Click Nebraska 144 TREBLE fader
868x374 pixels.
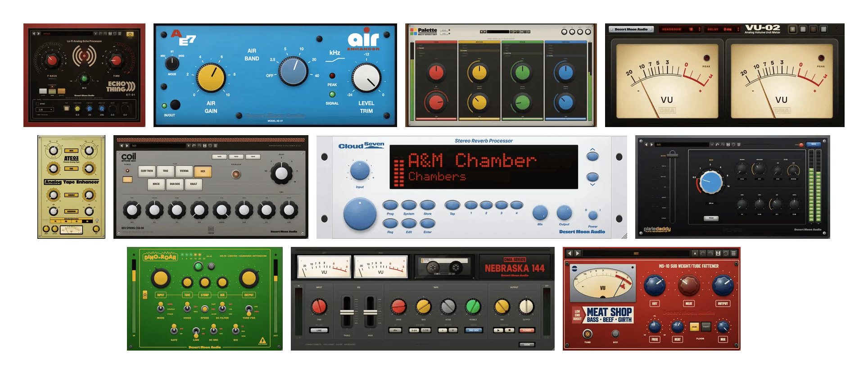click(346, 313)
